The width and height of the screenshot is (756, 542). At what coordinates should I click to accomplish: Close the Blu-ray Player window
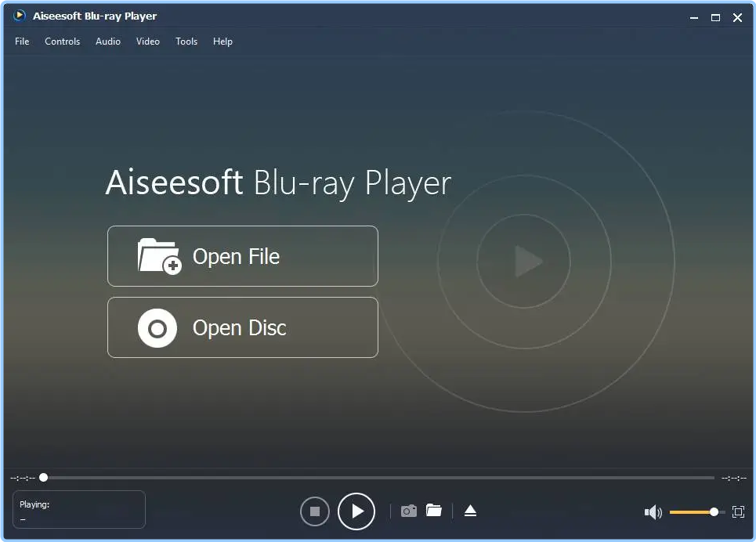[737, 17]
